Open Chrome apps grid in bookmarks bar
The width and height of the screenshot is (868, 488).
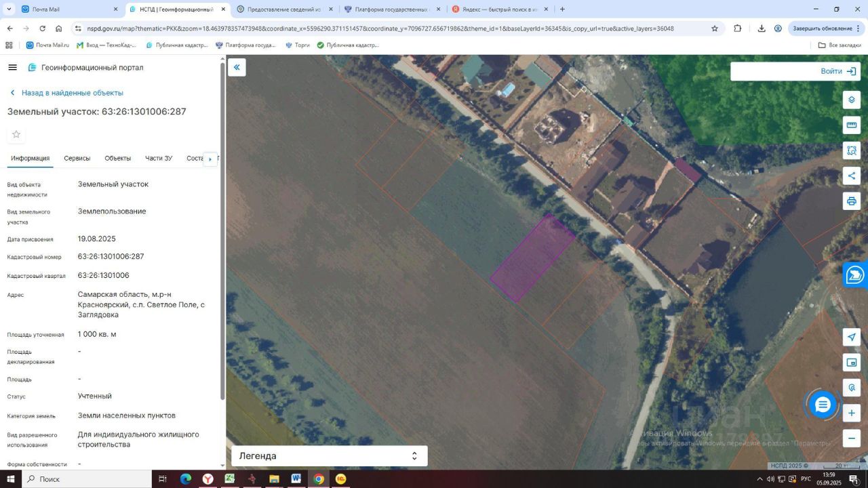point(9,45)
